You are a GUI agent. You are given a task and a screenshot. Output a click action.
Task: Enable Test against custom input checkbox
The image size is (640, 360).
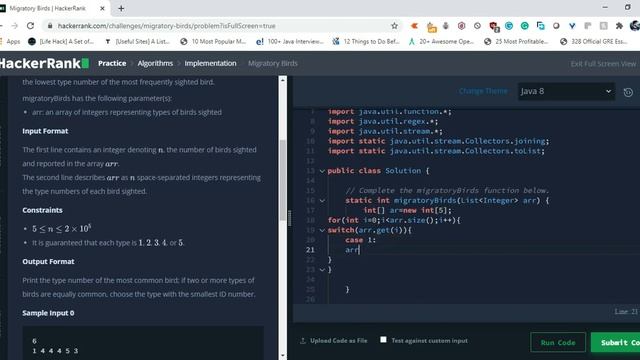(x=383, y=340)
